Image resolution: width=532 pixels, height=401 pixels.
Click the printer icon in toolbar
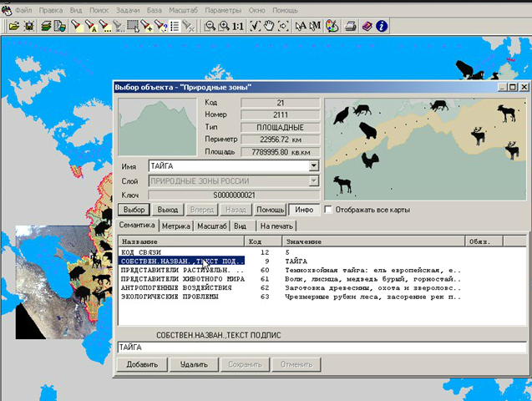351,27
